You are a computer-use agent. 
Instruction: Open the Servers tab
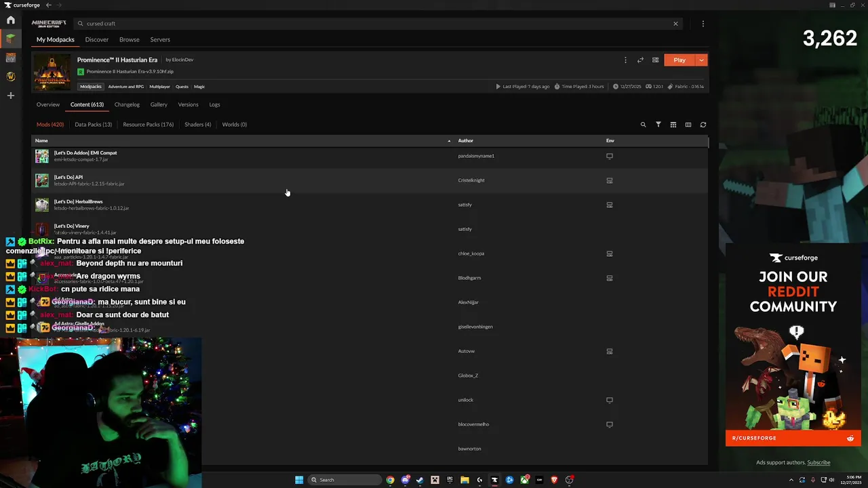coord(160,39)
